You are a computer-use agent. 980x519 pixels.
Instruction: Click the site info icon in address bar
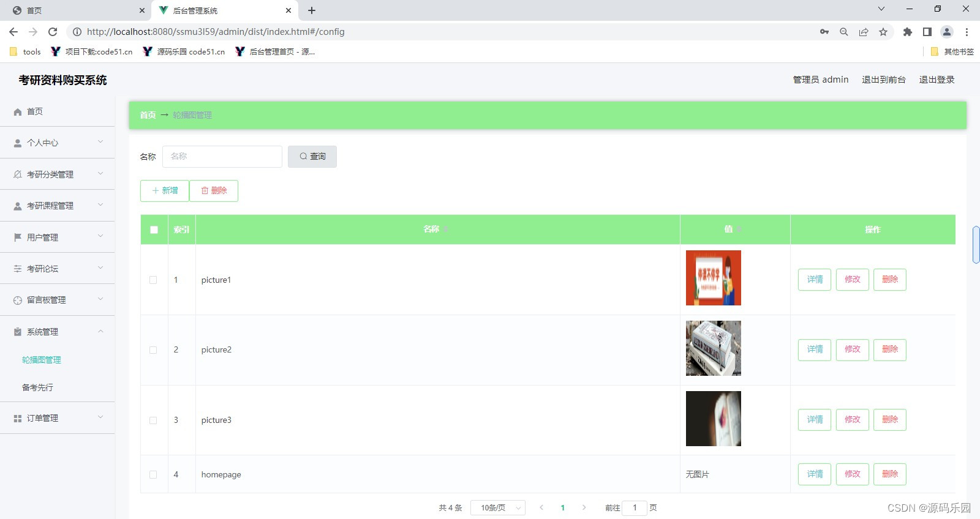[77, 32]
